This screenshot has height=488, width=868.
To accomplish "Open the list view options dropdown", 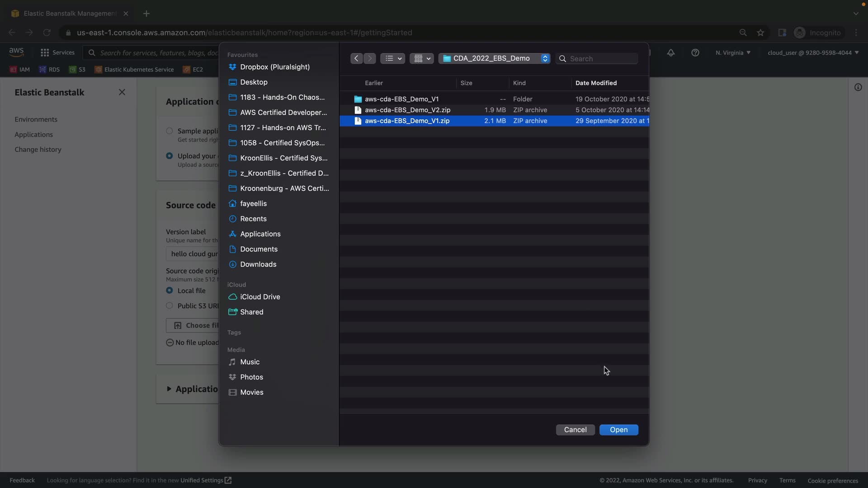I will coord(392,58).
